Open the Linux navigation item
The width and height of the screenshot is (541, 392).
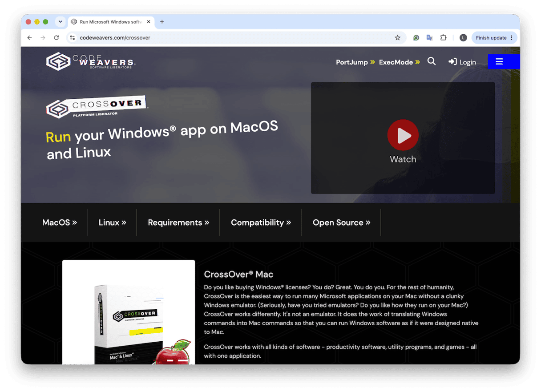coord(113,222)
